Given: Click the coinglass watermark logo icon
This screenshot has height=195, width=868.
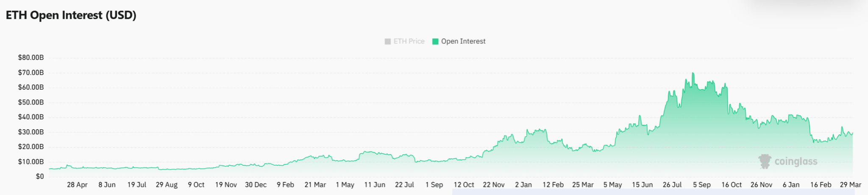Looking at the screenshot, I should point(765,161).
